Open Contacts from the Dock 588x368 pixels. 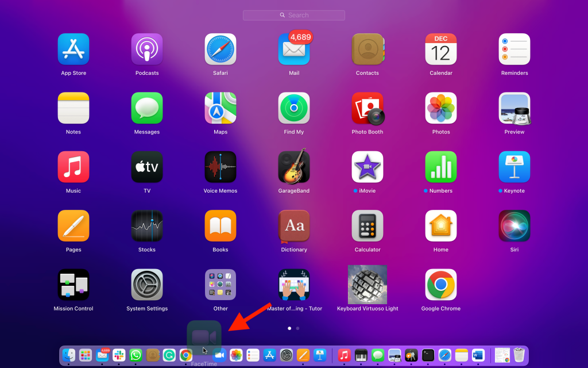click(x=153, y=355)
